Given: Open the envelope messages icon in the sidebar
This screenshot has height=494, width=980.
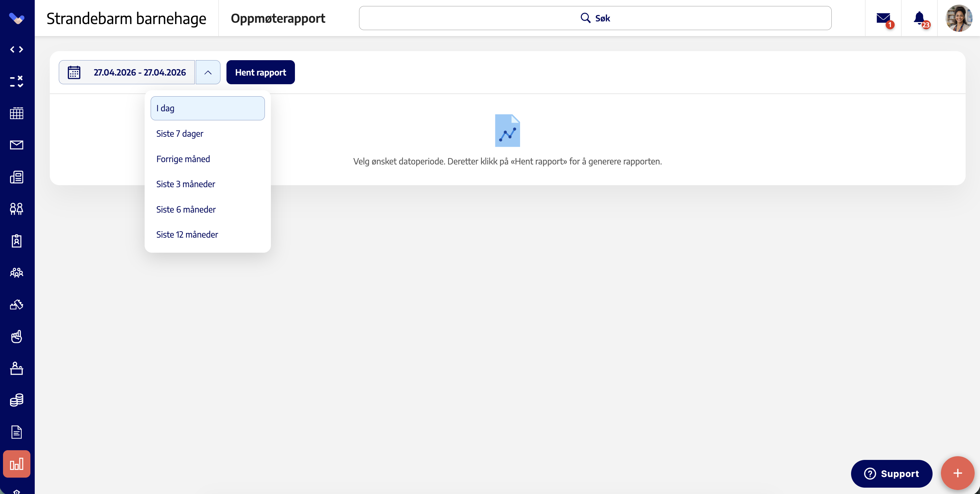Looking at the screenshot, I should (x=17, y=145).
